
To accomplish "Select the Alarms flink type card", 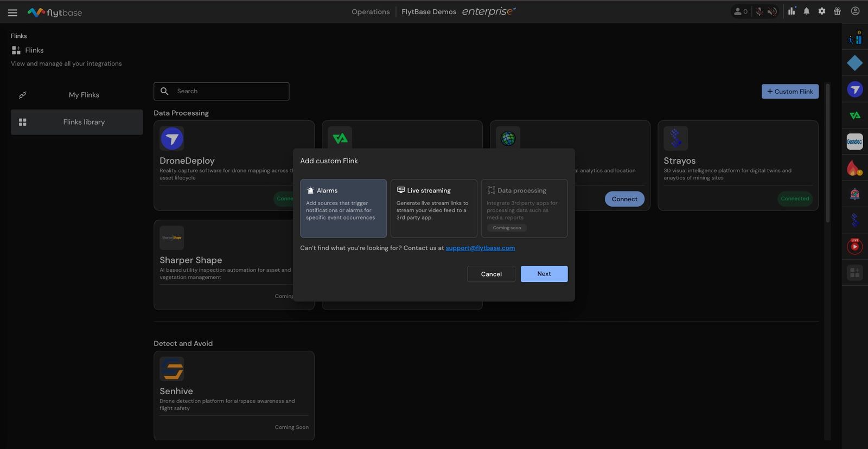I will tap(343, 208).
